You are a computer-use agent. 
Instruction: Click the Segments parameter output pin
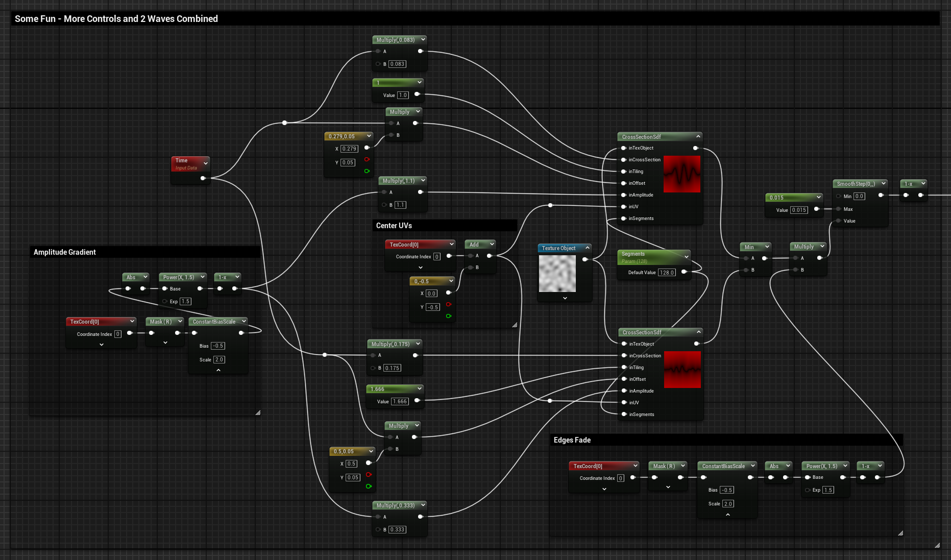684,272
